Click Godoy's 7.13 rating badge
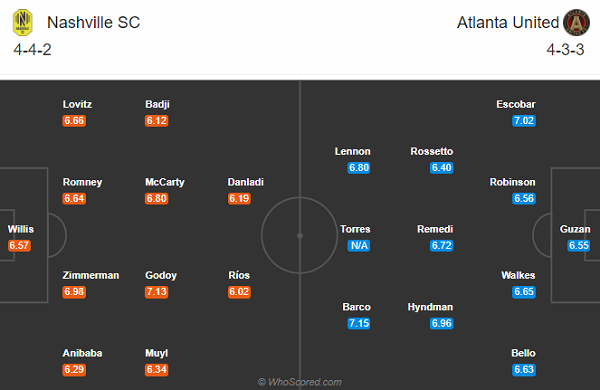 pos(157,292)
